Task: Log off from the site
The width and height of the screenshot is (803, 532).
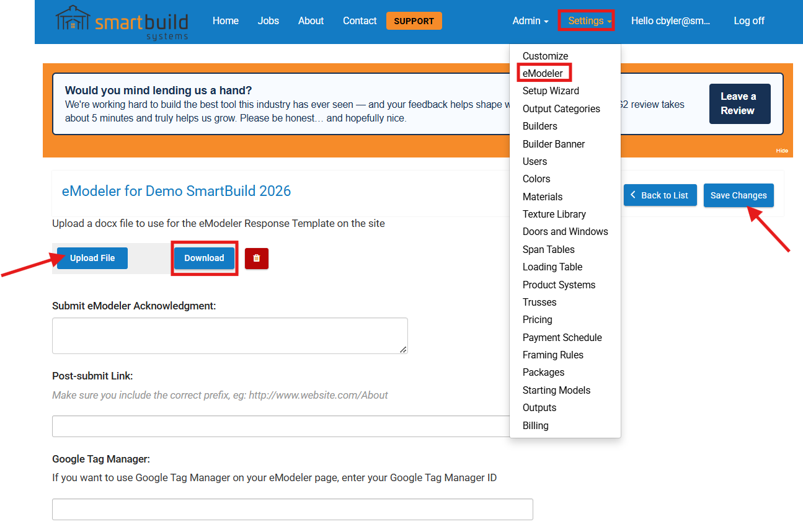Action: click(x=749, y=21)
